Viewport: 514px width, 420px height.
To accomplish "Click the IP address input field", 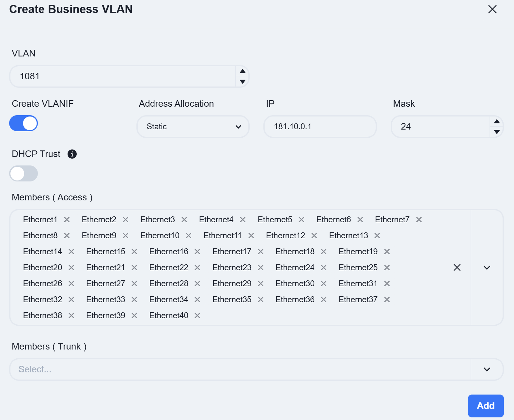I will coord(320,127).
